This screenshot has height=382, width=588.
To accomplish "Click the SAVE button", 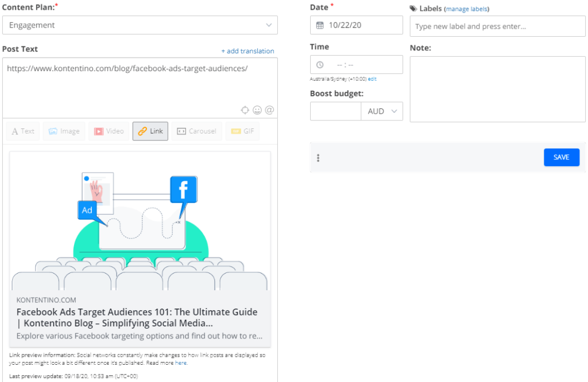I will [x=562, y=157].
